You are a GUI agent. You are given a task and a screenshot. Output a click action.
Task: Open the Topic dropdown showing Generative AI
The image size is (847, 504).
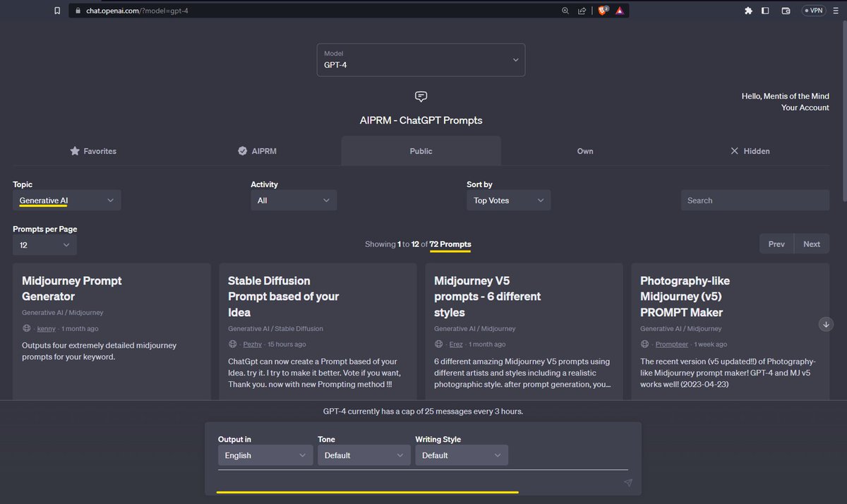[x=67, y=200]
